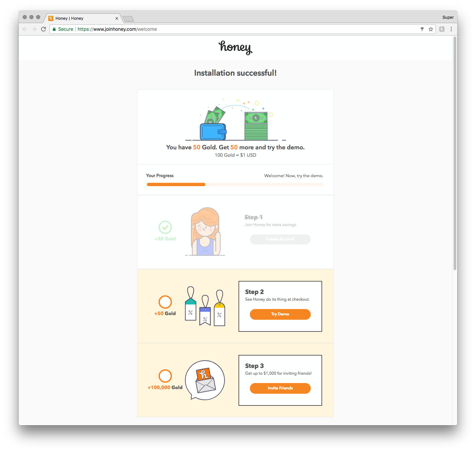This screenshot has height=452, width=476.
Task: Click the Honey logo at page top
Action: point(235,48)
